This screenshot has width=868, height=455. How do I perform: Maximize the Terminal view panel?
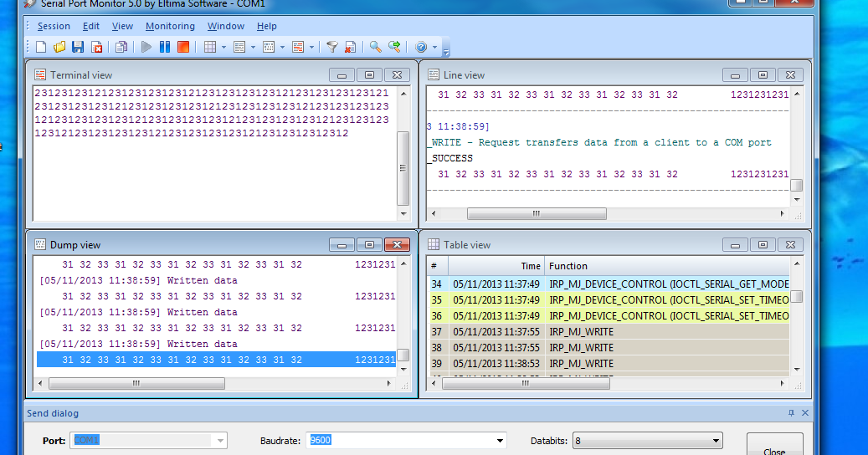coord(369,75)
